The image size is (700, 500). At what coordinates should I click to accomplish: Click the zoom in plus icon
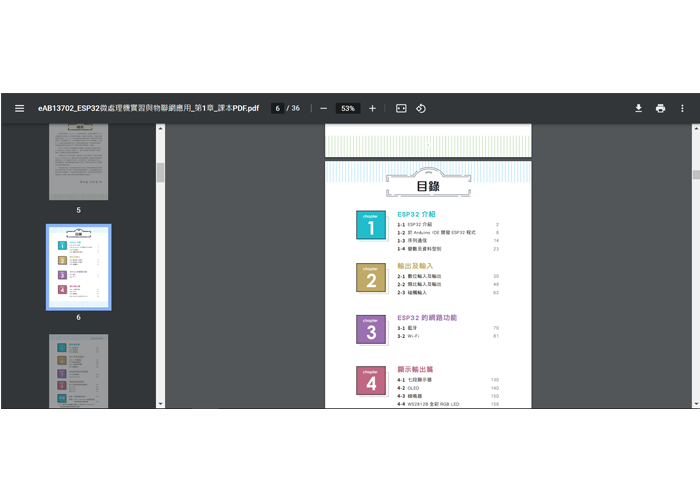click(x=373, y=108)
